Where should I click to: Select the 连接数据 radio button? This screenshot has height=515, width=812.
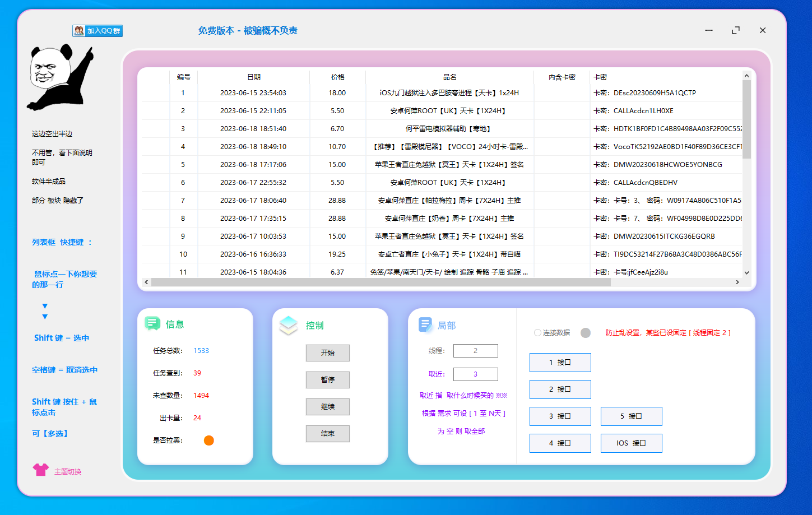coord(537,333)
